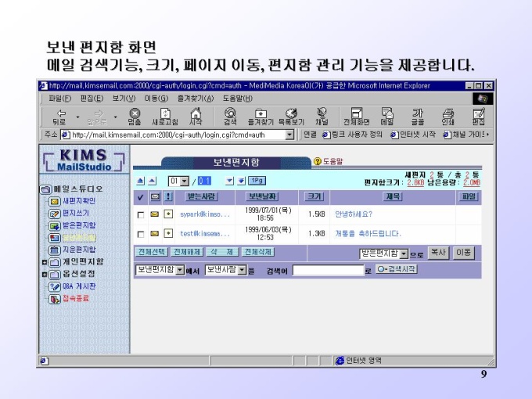Open the 이동(G) menu
The image size is (532, 399).
pyautogui.click(x=156, y=99)
